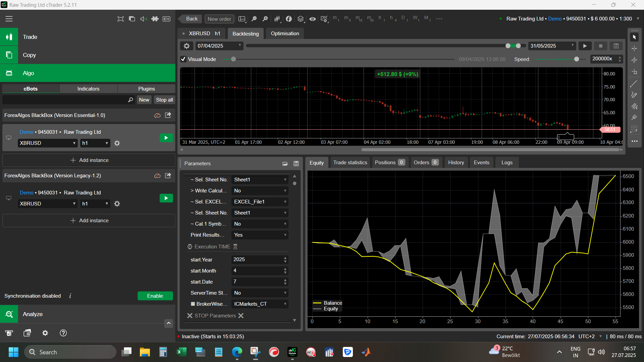Open chart type candlestick selector
644x362 pixels.
[277, 19]
